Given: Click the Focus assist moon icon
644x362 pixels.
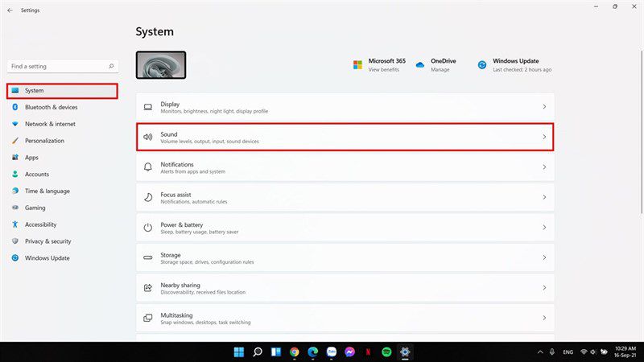Looking at the screenshot, I should 148,197.
